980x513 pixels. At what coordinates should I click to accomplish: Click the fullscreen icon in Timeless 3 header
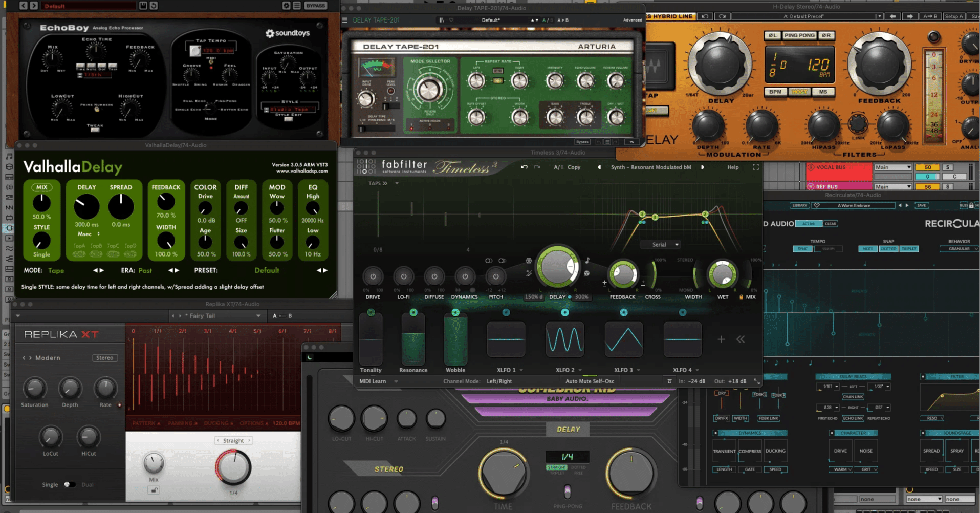click(755, 166)
